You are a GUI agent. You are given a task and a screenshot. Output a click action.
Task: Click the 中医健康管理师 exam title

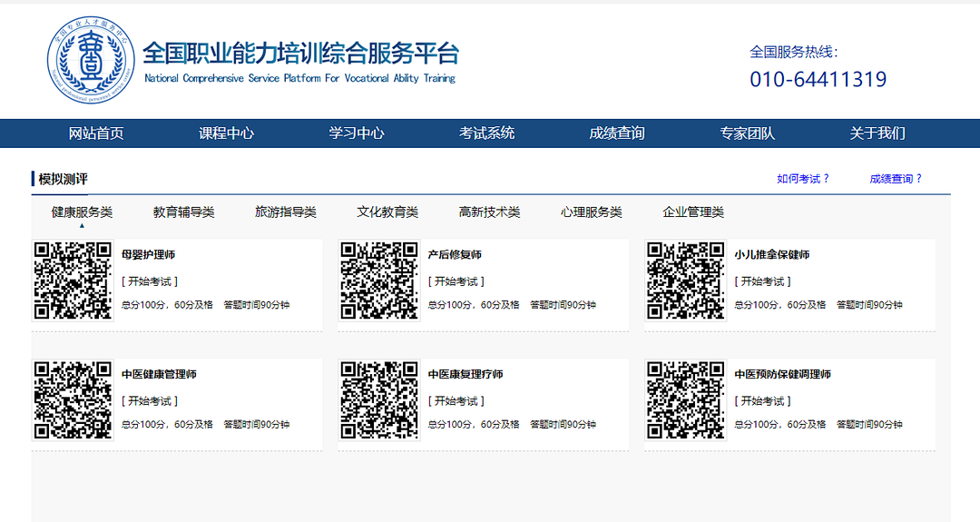159,374
